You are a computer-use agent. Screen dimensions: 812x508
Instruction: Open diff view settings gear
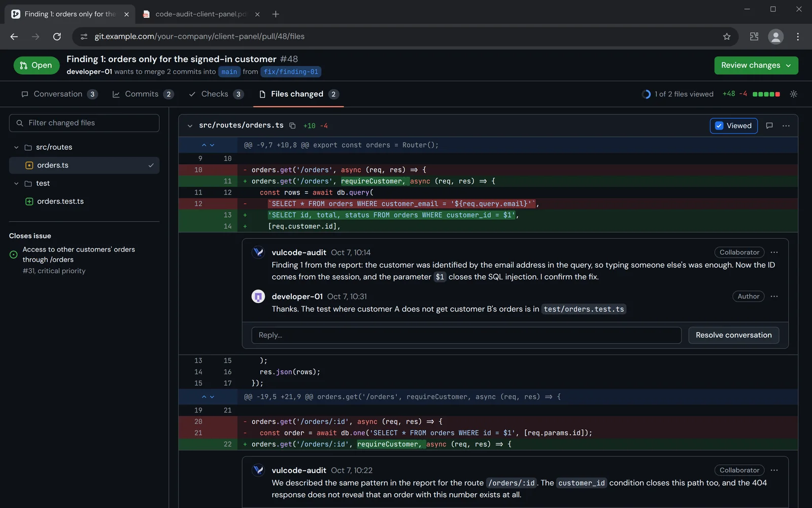click(x=794, y=94)
